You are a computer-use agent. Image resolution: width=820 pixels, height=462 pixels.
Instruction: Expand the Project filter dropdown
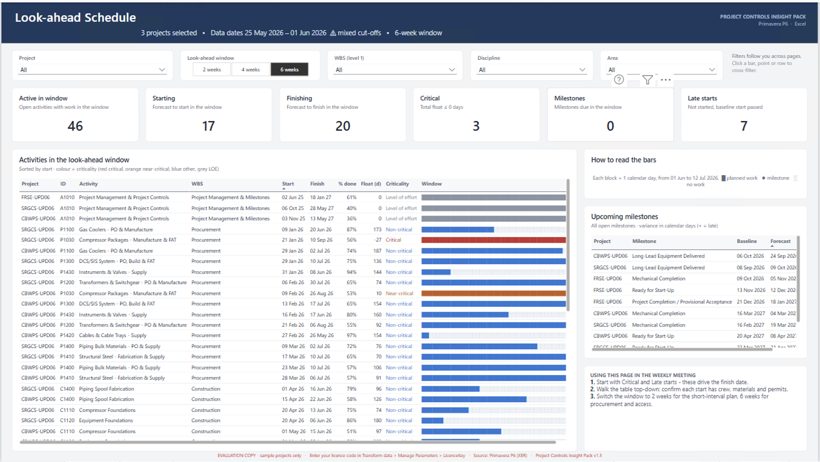coord(93,70)
